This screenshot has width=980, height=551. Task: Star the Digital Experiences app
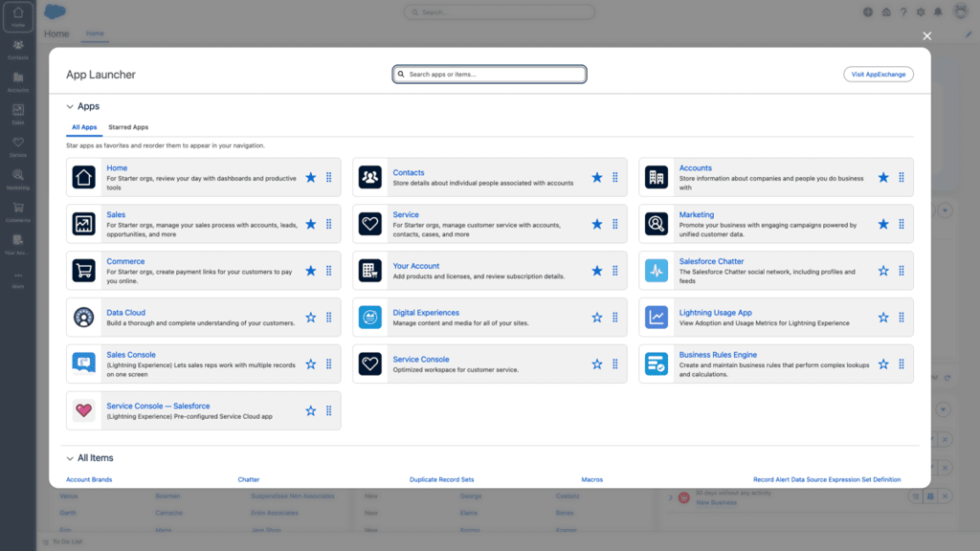597,318
